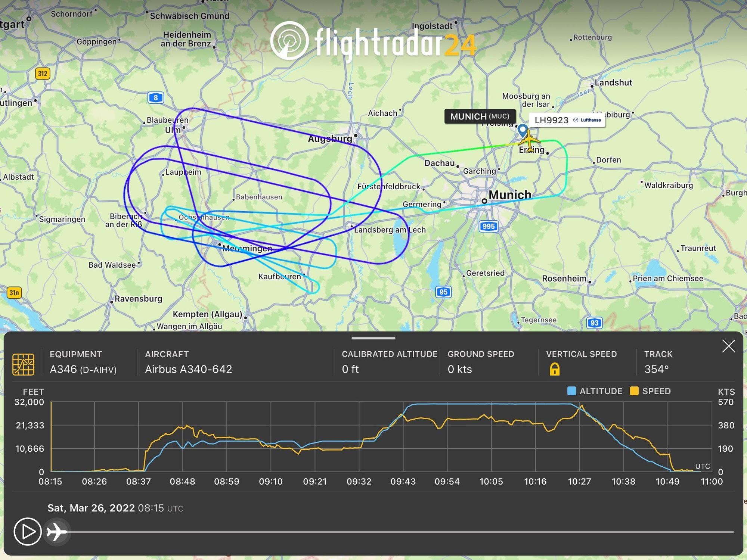This screenshot has width=747, height=560.
Task: Start flight playback with the play button
Action: point(27,531)
